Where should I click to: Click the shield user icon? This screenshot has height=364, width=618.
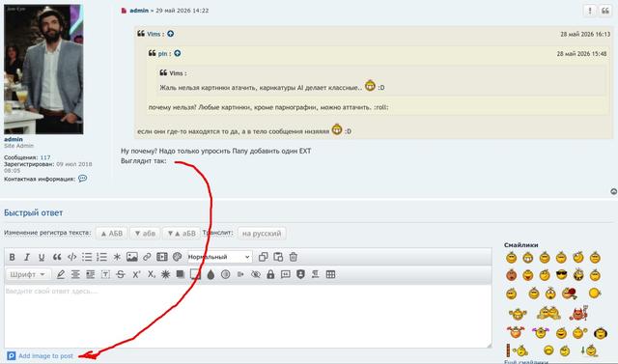(300, 274)
